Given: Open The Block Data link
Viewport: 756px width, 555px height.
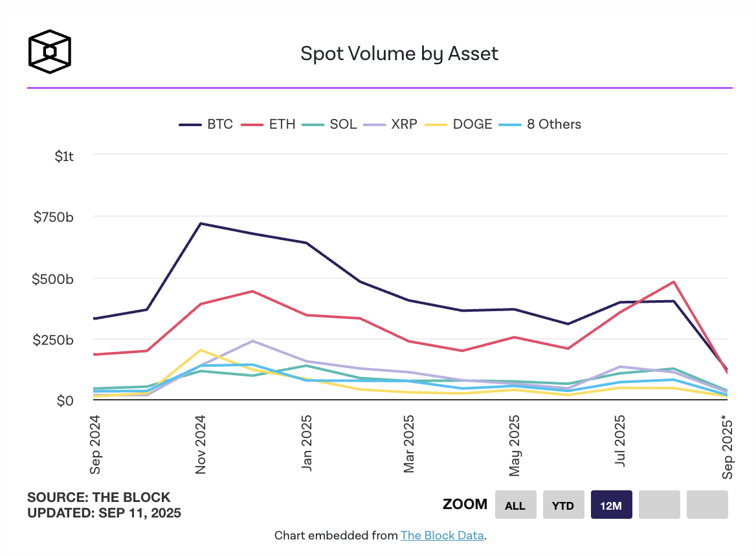Looking at the screenshot, I should pos(442,536).
